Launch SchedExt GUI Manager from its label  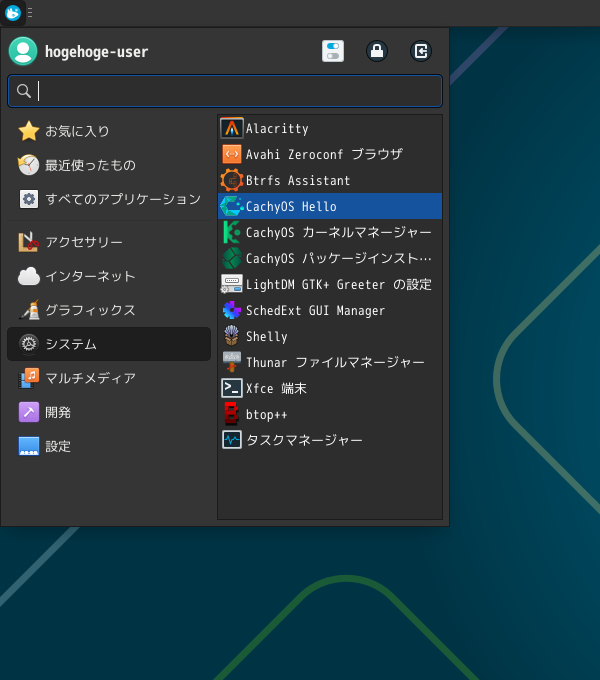(316, 311)
